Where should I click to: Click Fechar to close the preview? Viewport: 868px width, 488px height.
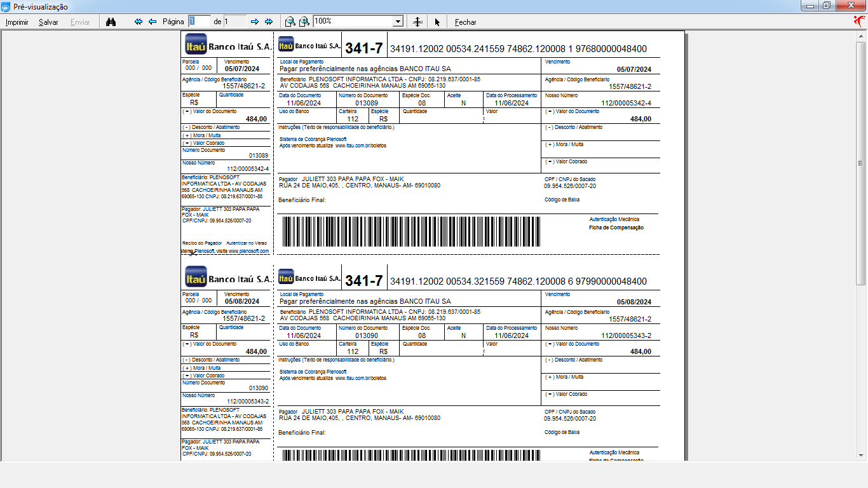pyautogui.click(x=465, y=22)
